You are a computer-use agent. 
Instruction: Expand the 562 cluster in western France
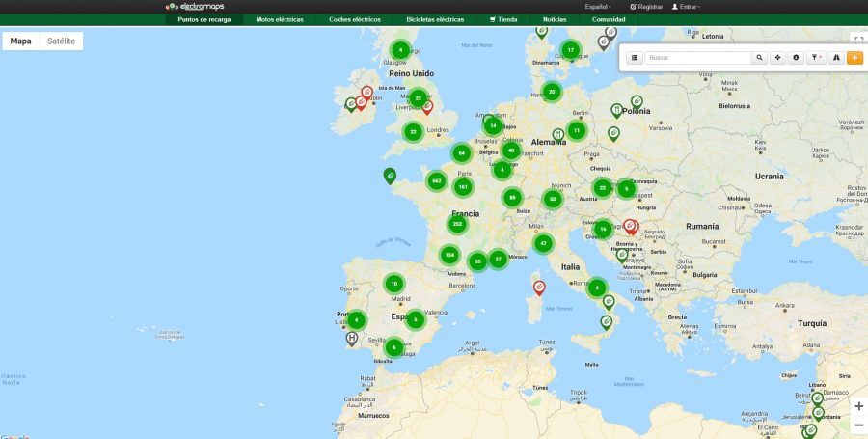436,181
